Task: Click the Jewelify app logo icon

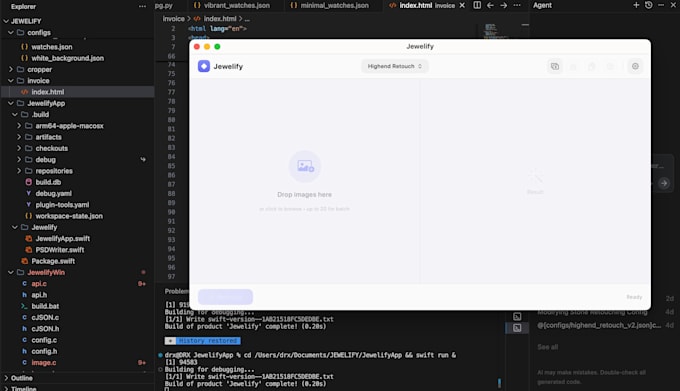Action: pyautogui.click(x=204, y=66)
